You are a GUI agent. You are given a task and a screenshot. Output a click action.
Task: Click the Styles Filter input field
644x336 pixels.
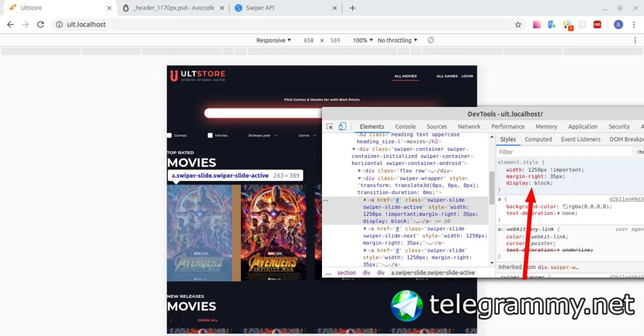click(x=565, y=152)
